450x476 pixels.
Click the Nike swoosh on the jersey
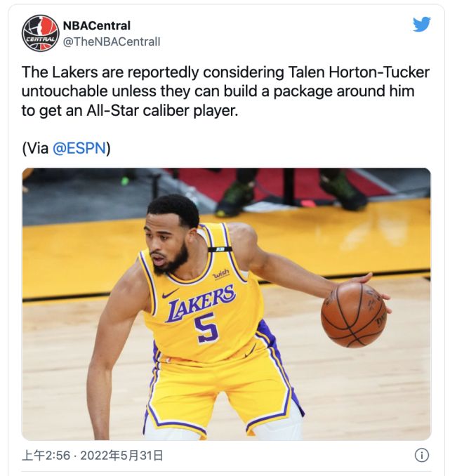coord(170,293)
